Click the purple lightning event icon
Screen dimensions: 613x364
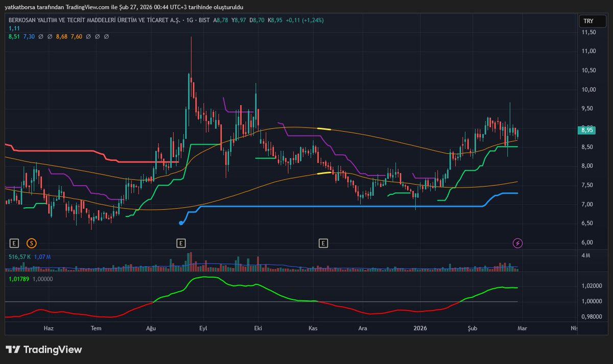point(517,243)
